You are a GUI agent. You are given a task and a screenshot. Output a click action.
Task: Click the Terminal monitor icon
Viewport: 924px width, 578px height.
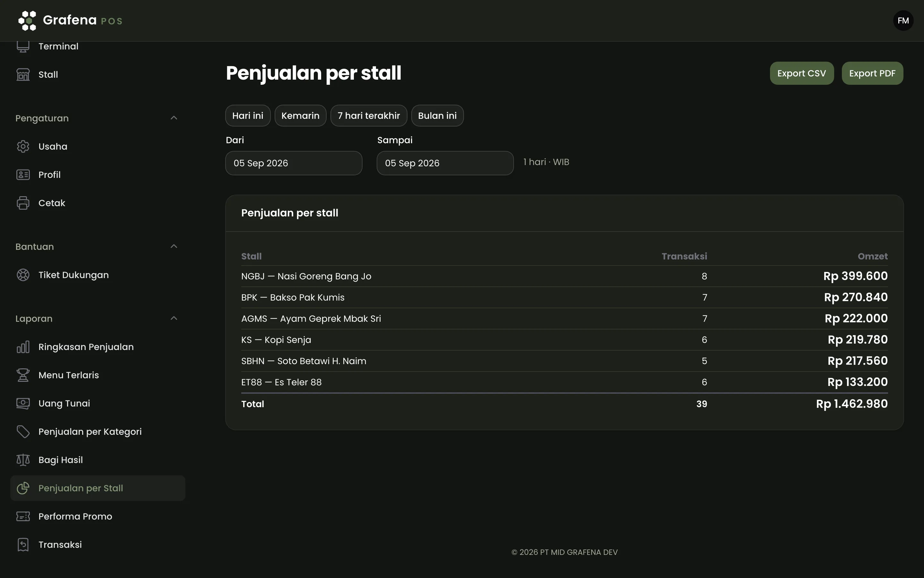click(x=23, y=46)
